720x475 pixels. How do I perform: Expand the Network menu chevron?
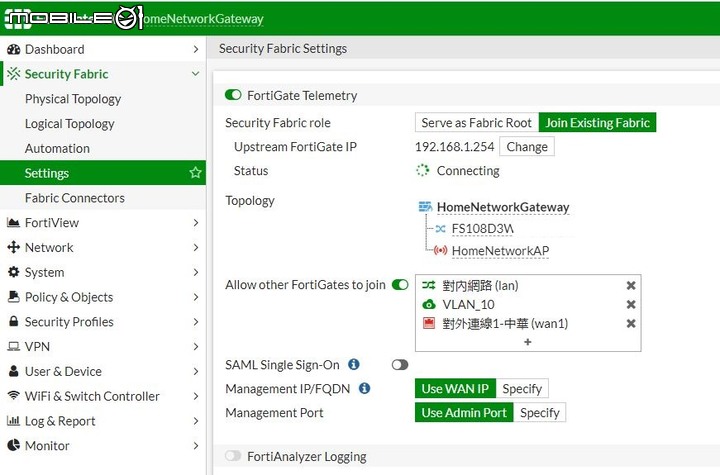(196, 248)
